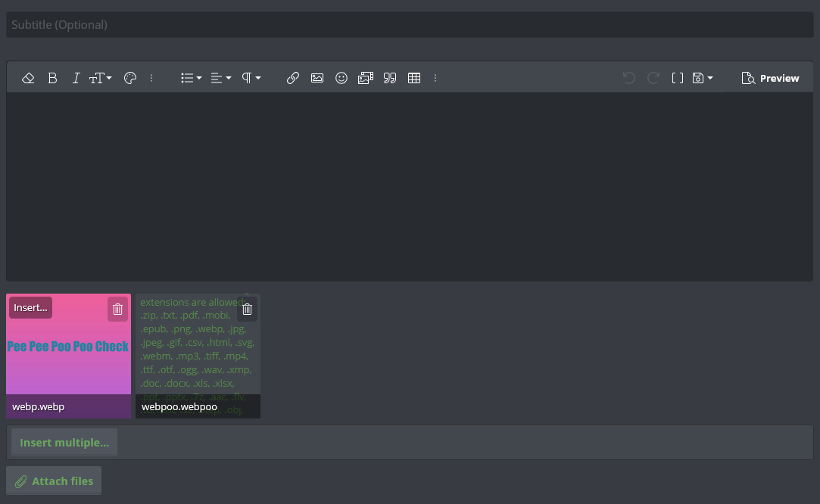Open the font size dropdown

[x=101, y=78]
